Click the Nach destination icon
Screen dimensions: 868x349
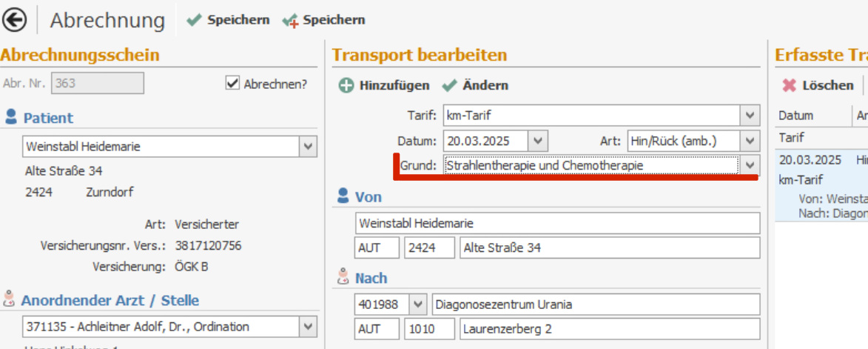343,278
